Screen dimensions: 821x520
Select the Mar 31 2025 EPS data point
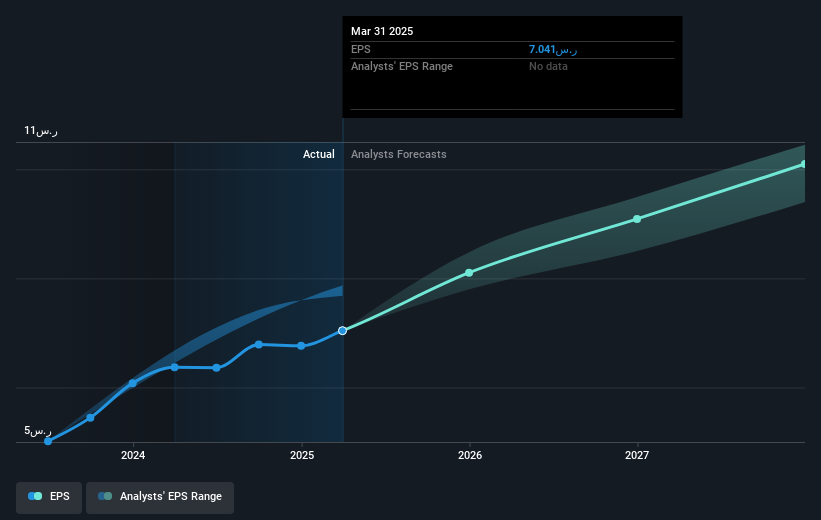click(342, 330)
